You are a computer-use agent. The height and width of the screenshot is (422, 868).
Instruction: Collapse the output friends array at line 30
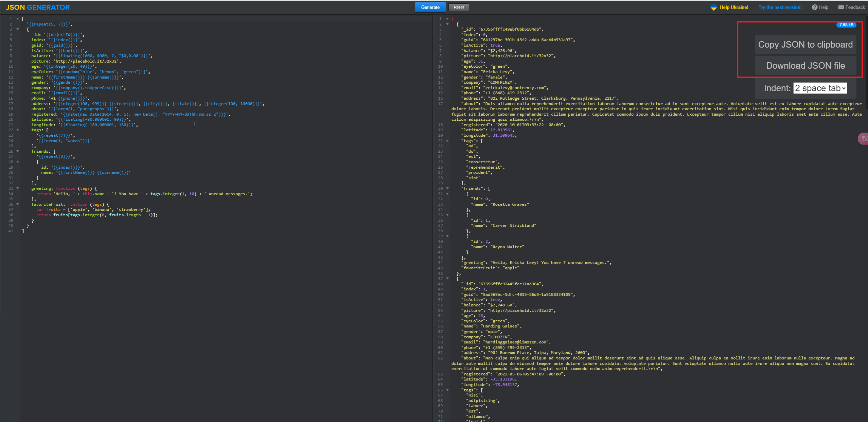447,188
